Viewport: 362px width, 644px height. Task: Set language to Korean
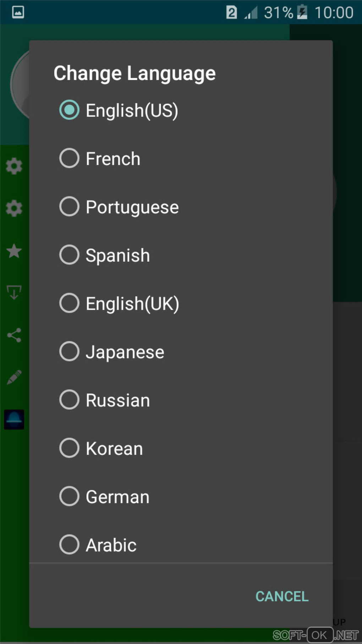pyautogui.click(x=69, y=448)
